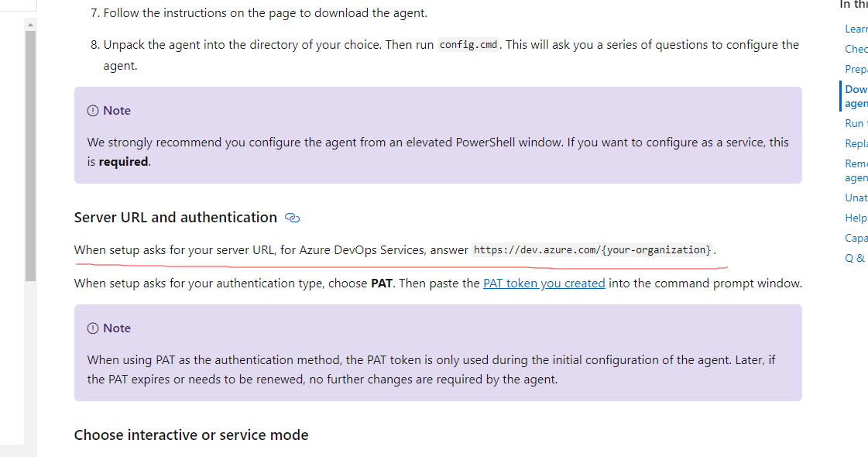Click the anchor link icon beside Server URL heading

click(x=293, y=218)
